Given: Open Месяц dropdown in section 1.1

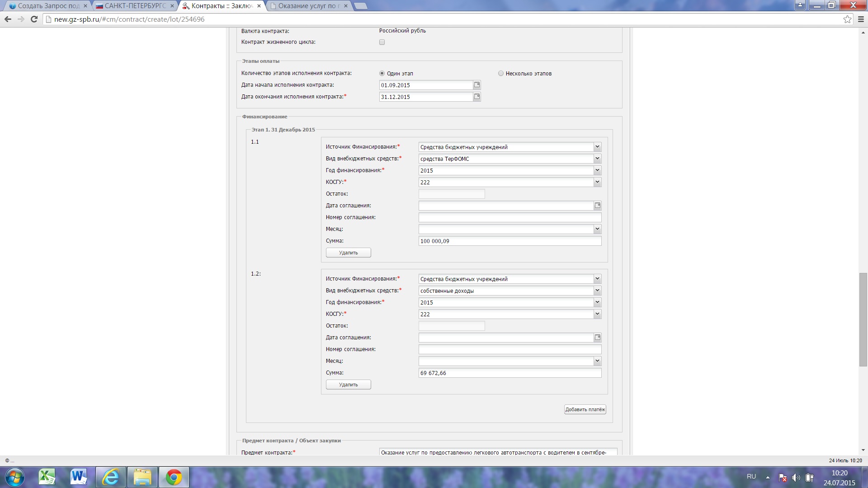Looking at the screenshot, I should 597,229.
